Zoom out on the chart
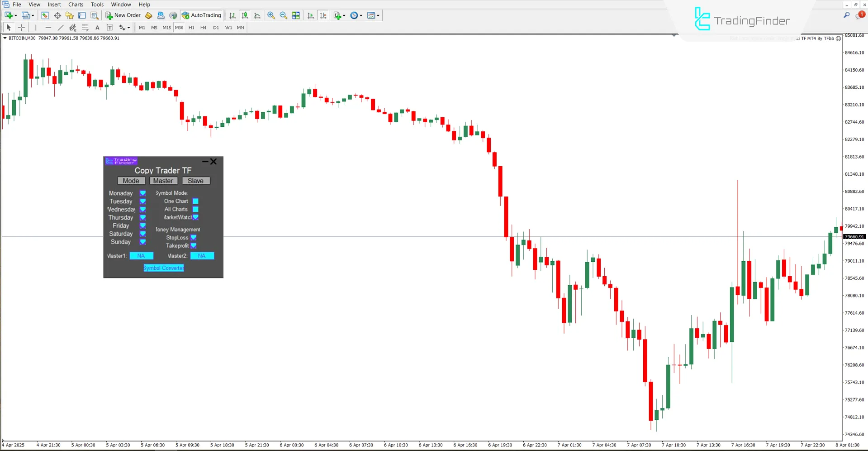 pyautogui.click(x=284, y=15)
